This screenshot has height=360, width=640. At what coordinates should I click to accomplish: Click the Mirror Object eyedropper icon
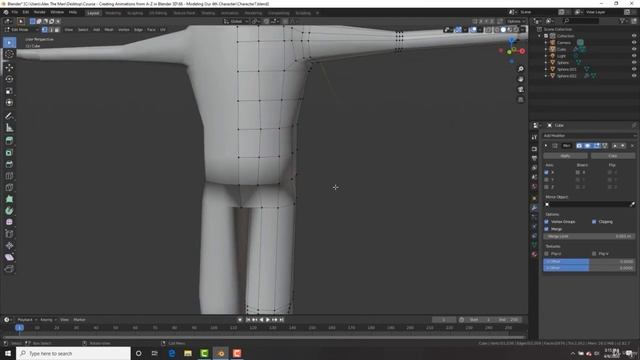632,204
